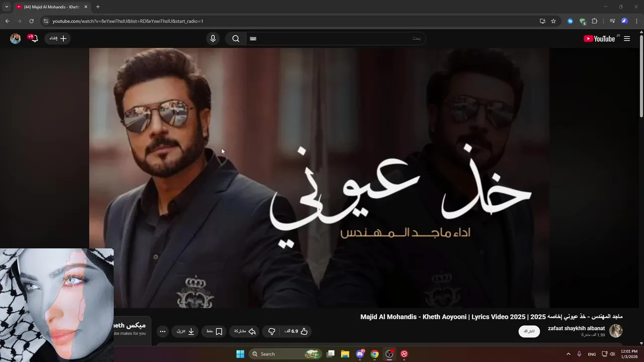Reload the YouTube page
The height and width of the screenshot is (362, 644).
(x=31, y=21)
